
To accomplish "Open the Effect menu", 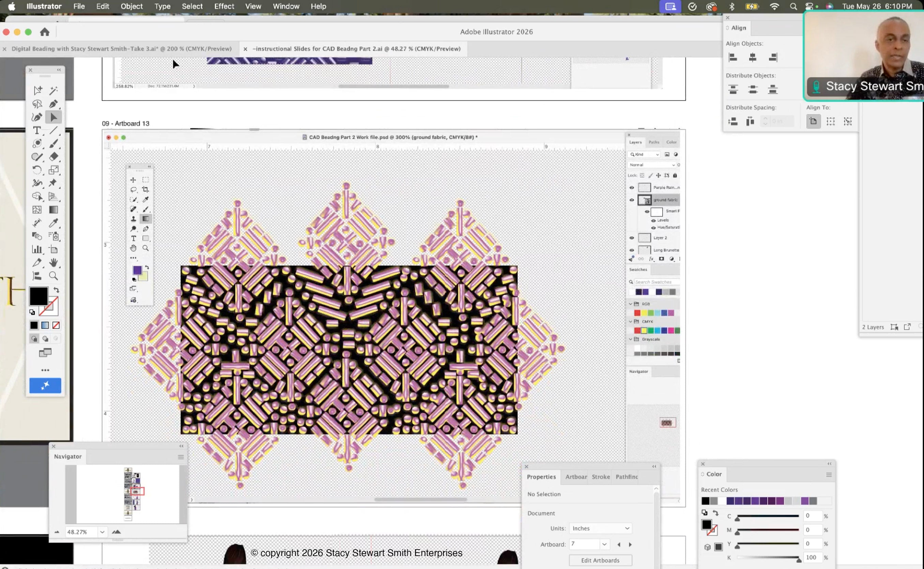I will (224, 6).
